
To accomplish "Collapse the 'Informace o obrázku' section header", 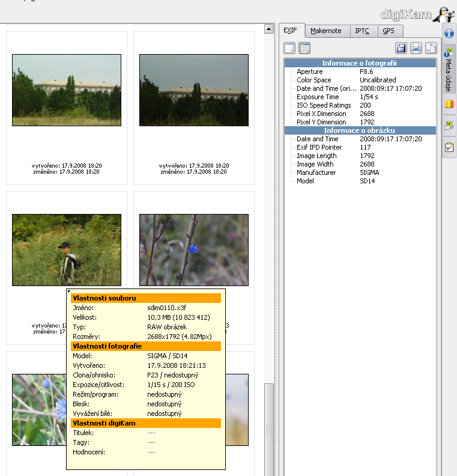I will 360,130.
